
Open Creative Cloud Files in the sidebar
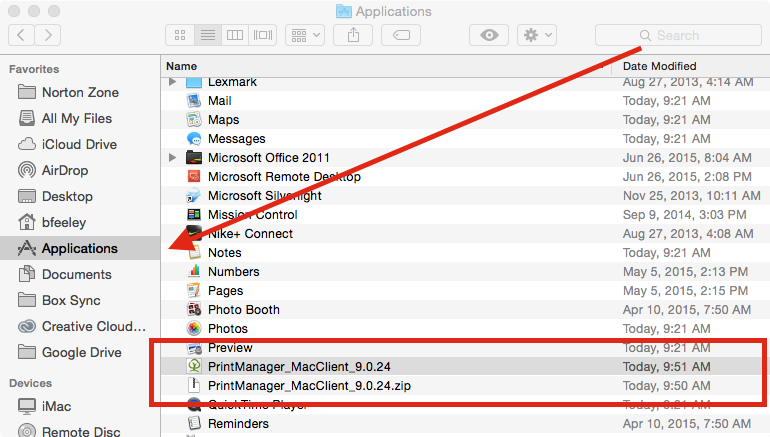(x=80, y=327)
